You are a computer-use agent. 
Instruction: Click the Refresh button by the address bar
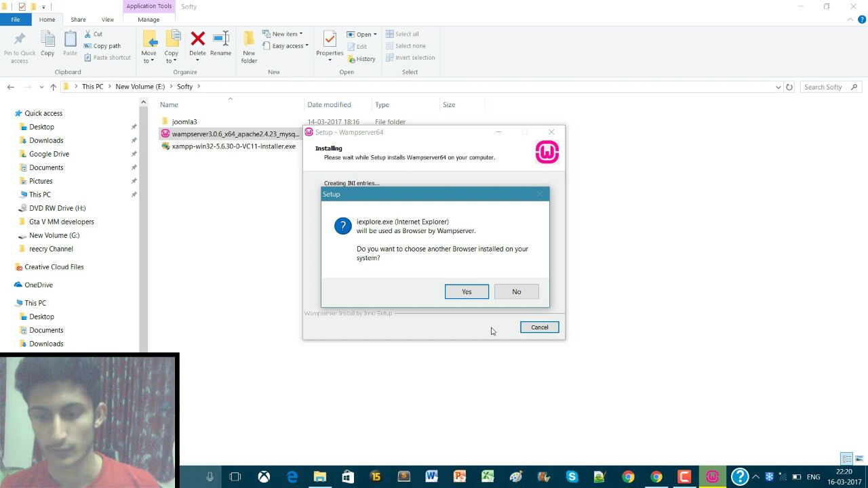pyautogui.click(x=789, y=87)
